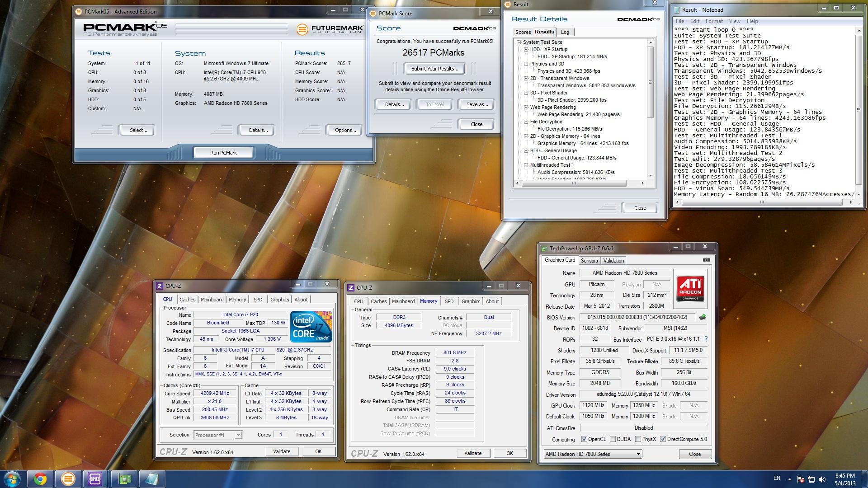Open Mainboard tab in the CPU-Z window showing the CPU tab
Image resolution: width=868 pixels, height=488 pixels.
click(212, 300)
